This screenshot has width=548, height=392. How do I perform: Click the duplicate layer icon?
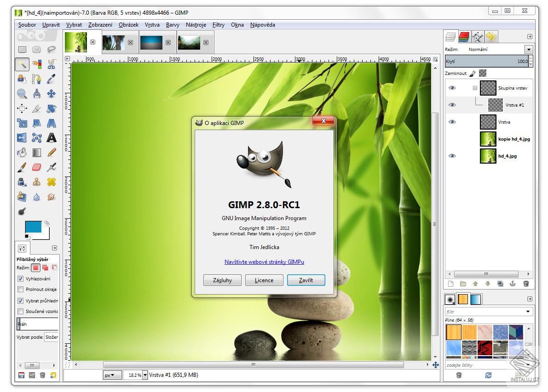coord(501,284)
